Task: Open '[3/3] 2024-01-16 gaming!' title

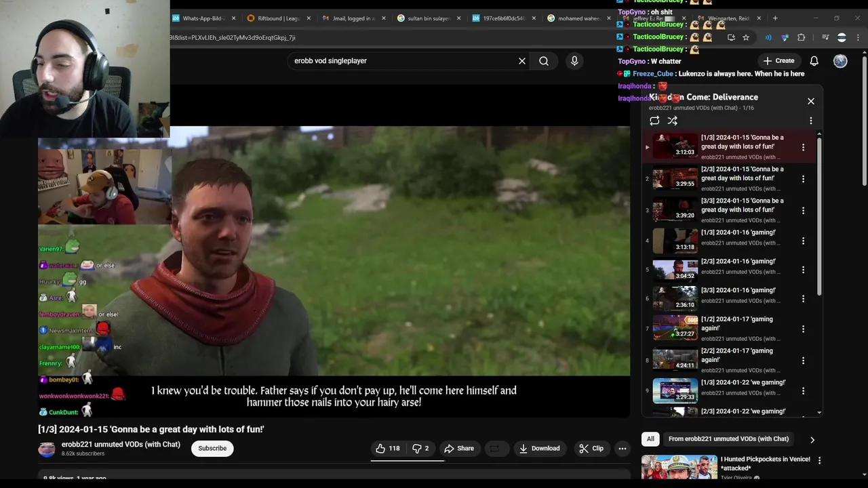Action: click(x=738, y=291)
